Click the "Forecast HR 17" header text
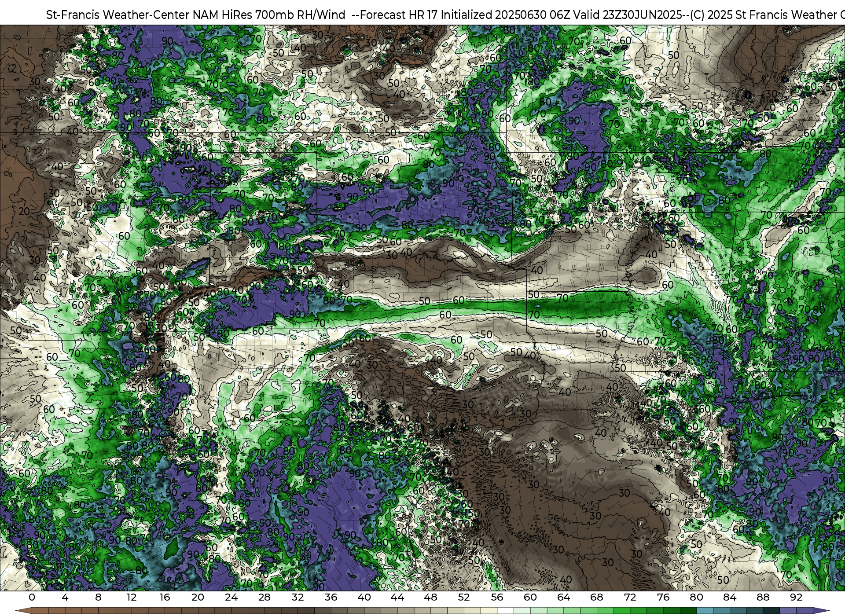The width and height of the screenshot is (845, 616). pos(399,15)
